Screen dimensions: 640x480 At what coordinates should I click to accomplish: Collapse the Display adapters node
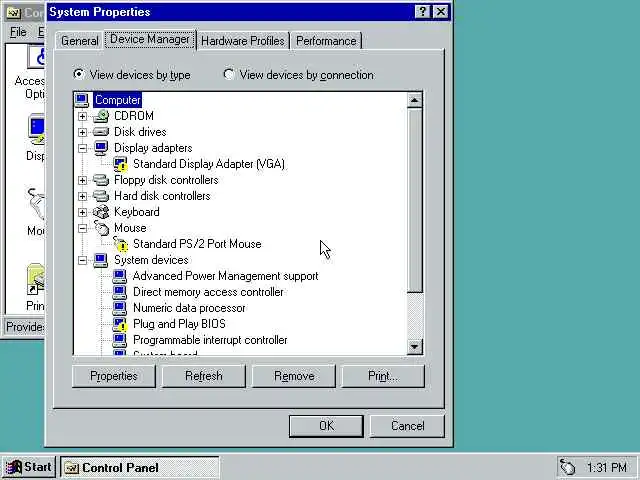[82, 148]
